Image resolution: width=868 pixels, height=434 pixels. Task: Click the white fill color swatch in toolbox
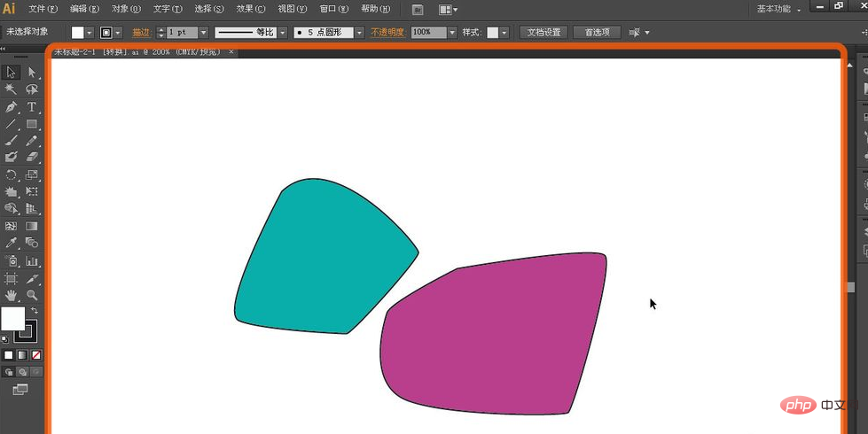[x=12, y=319]
